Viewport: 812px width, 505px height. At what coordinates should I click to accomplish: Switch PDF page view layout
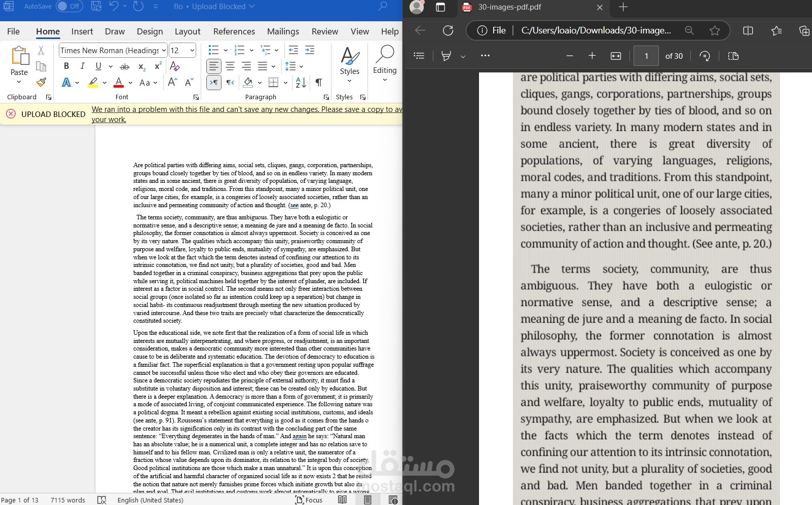coord(733,56)
